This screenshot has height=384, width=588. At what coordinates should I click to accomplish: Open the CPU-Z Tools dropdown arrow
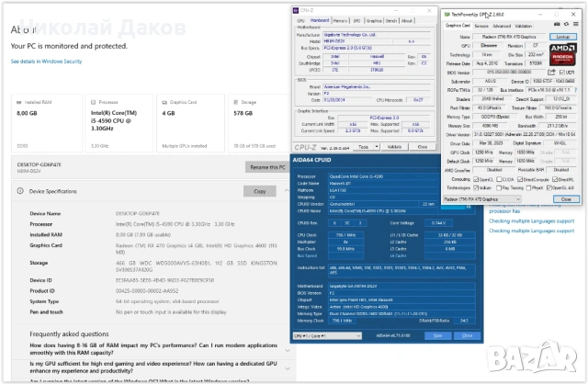pyautogui.click(x=377, y=147)
